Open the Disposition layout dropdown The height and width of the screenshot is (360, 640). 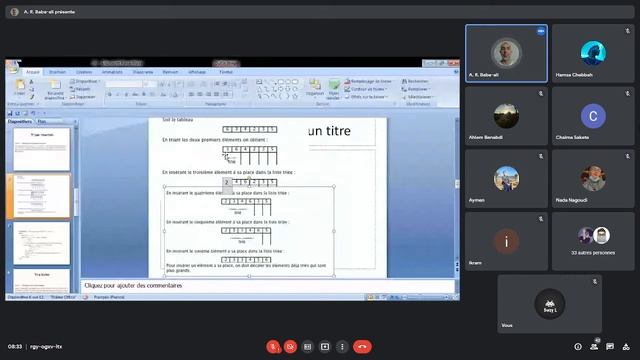pos(84,81)
